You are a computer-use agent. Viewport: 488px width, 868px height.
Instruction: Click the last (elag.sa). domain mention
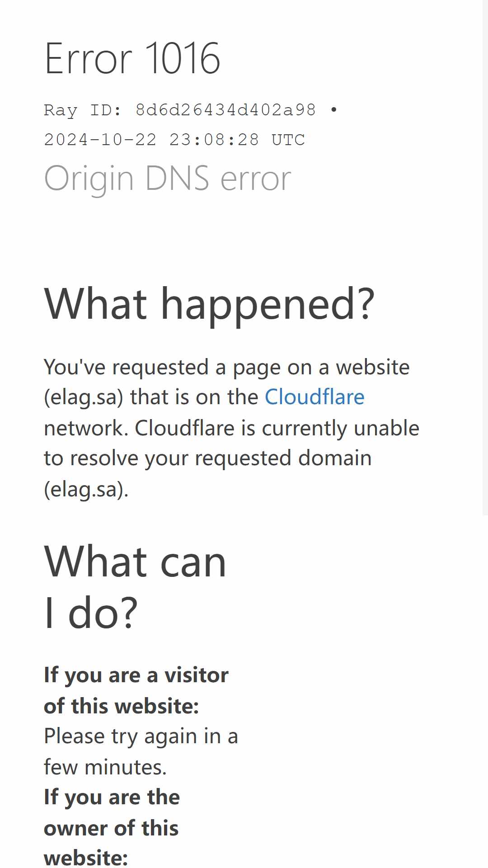click(x=86, y=490)
